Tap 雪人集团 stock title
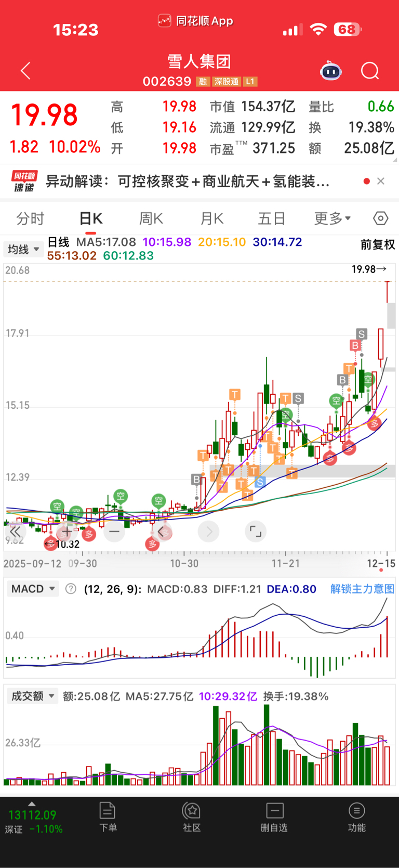 tap(199, 61)
